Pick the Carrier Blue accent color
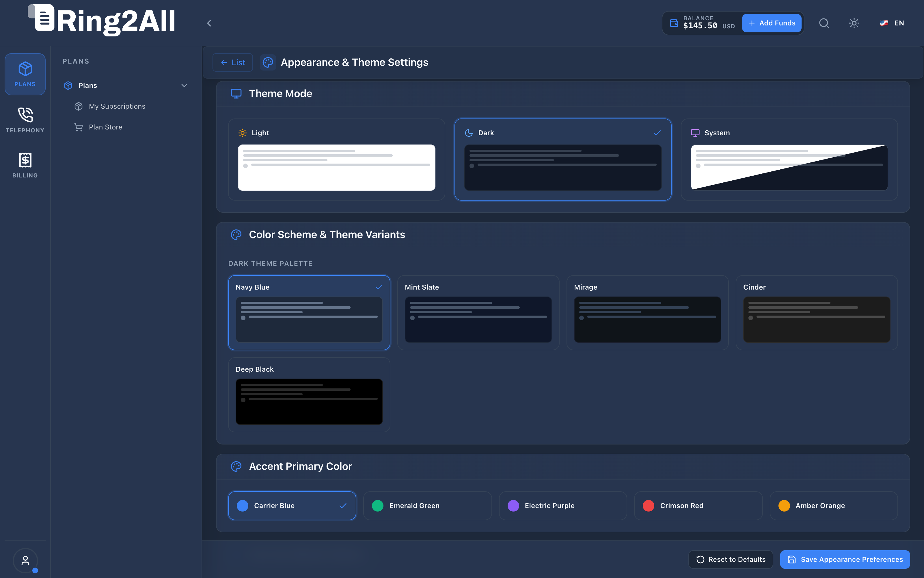The image size is (924, 578). [x=292, y=506]
